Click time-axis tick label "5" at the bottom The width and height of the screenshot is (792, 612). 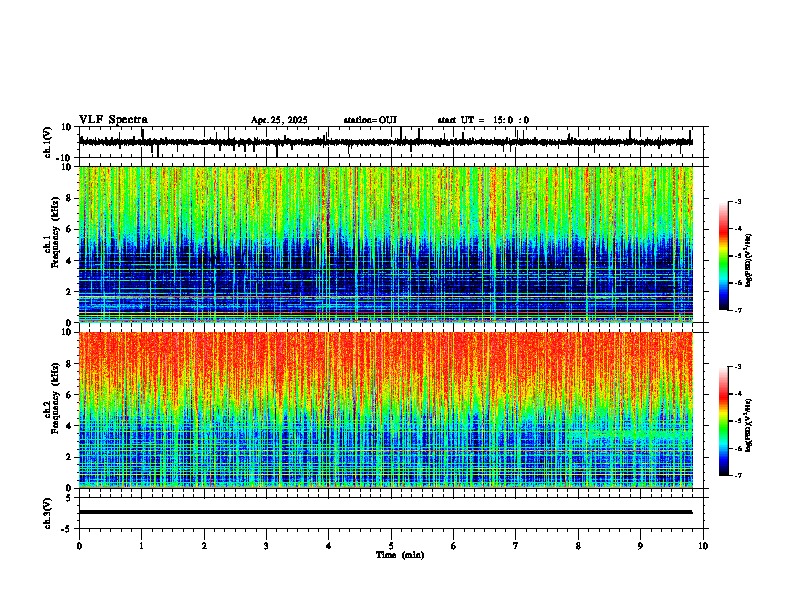pos(391,546)
